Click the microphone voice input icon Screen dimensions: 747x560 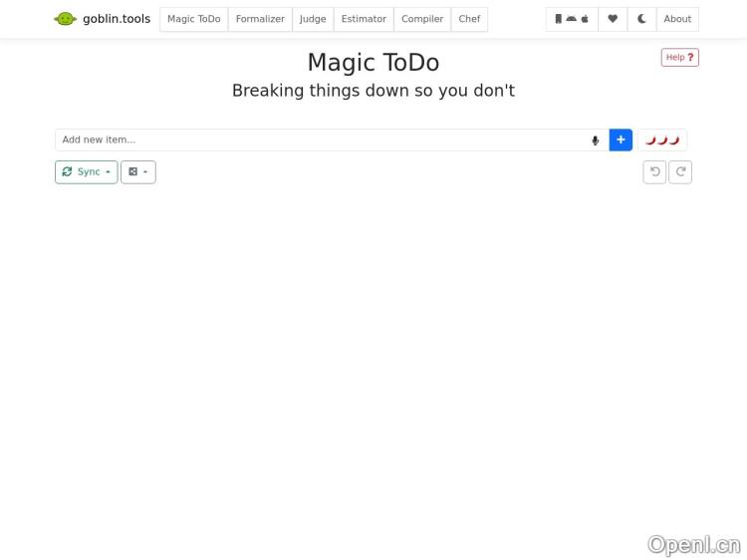(596, 140)
